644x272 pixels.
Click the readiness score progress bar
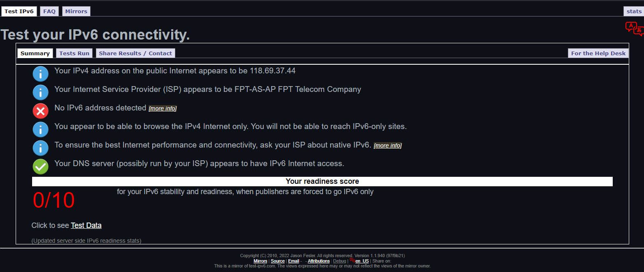pyautogui.click(x=322, y=181)
